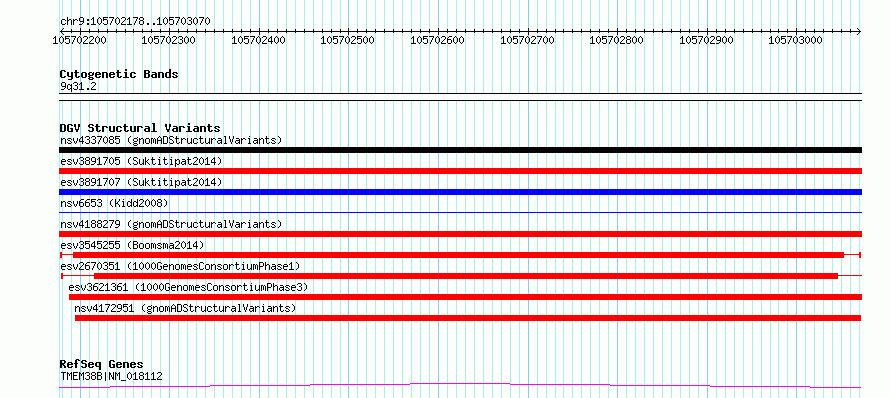Open the nsv6653 (Kidd2008) label

point(114,203)
